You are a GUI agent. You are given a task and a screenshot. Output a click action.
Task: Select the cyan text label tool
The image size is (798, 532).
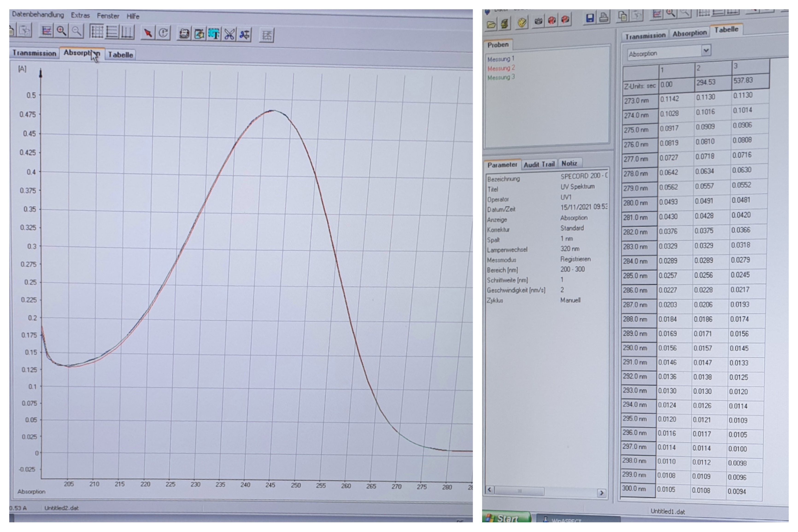[x=214, y=34]
